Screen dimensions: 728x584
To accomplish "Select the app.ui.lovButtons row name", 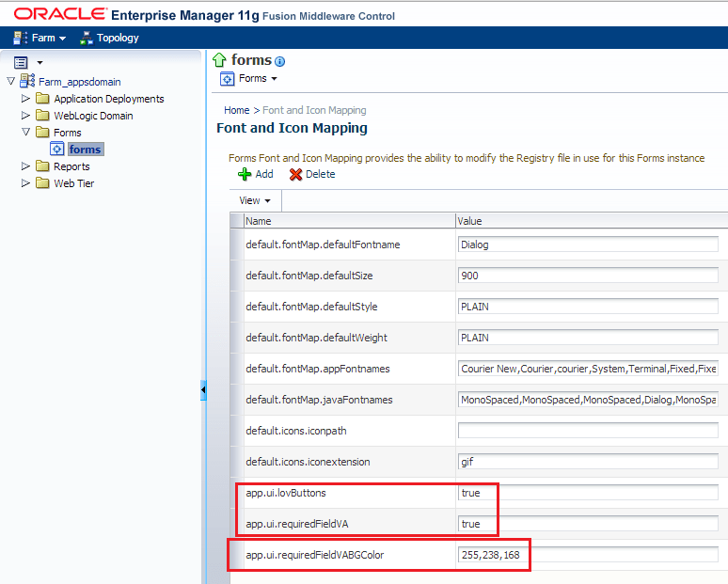I will coord(286,493).
